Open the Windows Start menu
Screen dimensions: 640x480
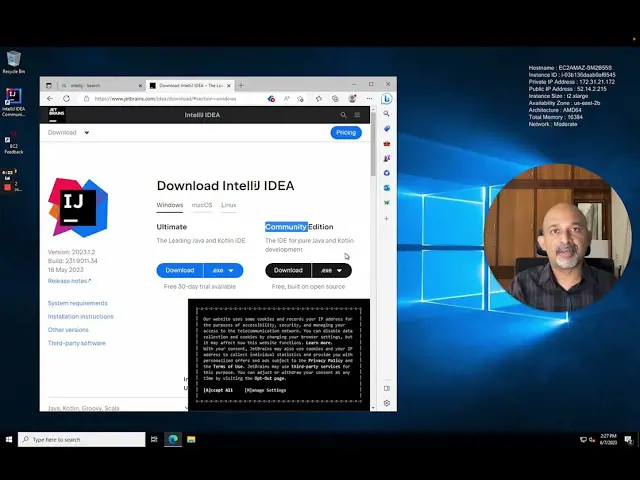pos(9,439)
